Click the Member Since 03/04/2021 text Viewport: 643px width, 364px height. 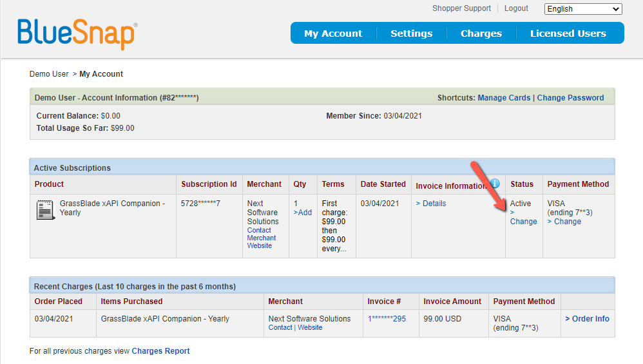[374, 115]
